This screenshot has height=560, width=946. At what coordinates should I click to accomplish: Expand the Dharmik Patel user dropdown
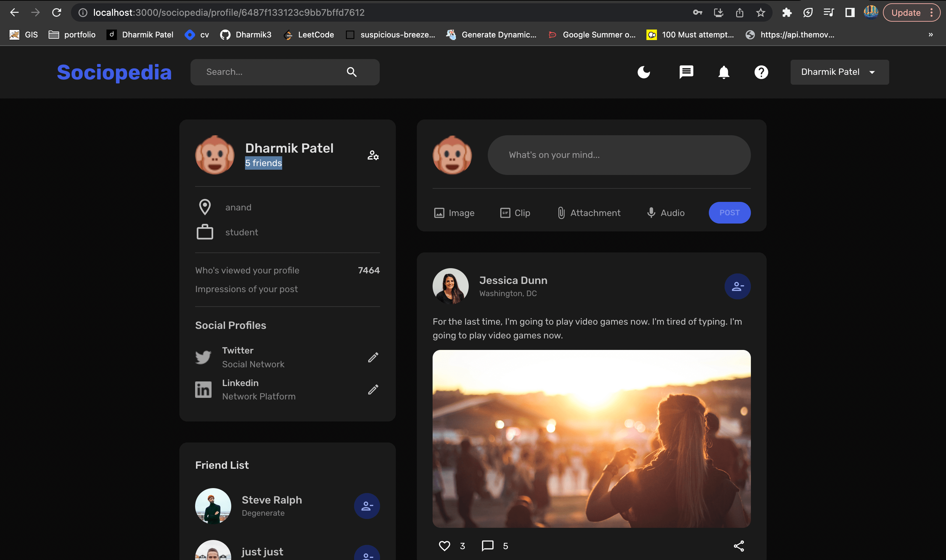coord(840,72)
